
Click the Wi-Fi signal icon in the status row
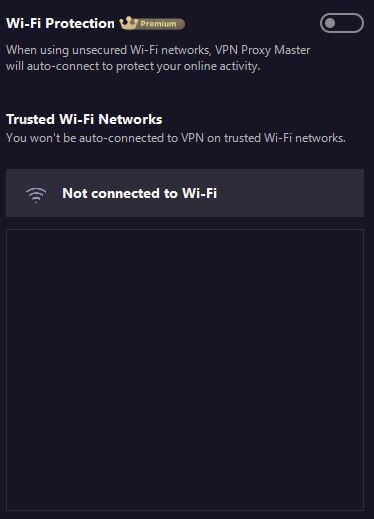(x=36, y=195)
